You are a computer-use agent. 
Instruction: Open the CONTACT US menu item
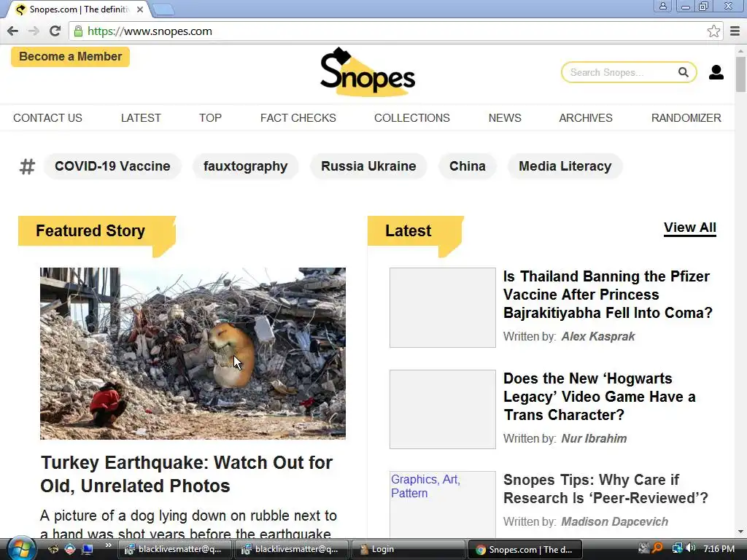coord(47,118)
